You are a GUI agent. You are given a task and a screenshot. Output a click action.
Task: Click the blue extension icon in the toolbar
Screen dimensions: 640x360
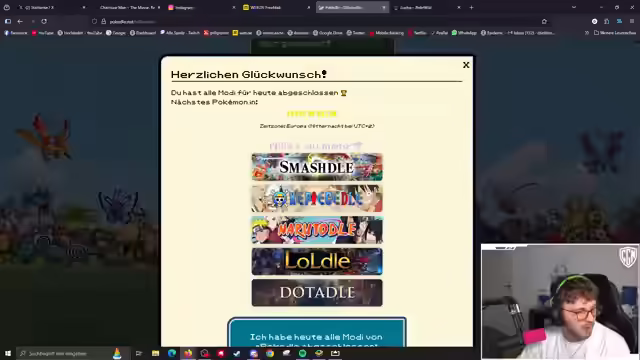coord(620,21)
